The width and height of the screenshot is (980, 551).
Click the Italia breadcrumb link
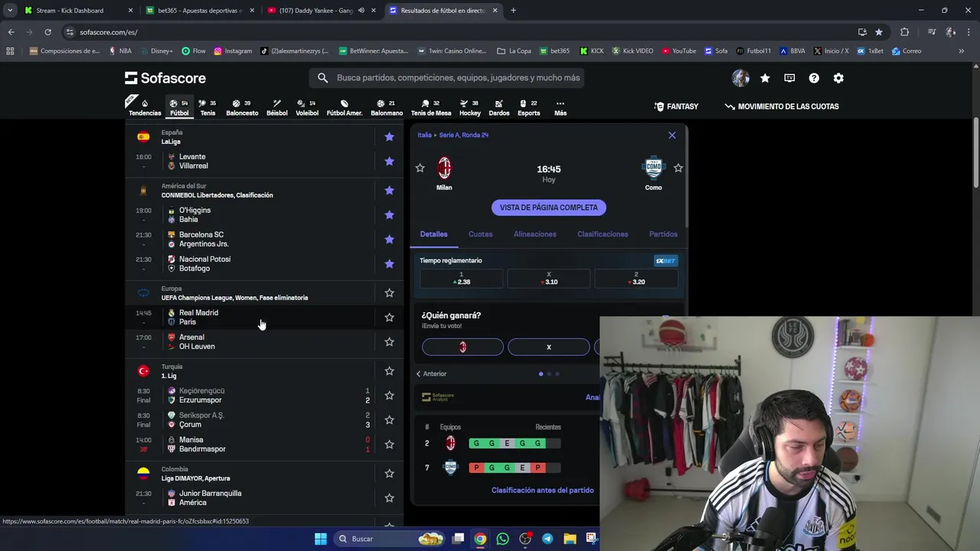pos(424,135)
